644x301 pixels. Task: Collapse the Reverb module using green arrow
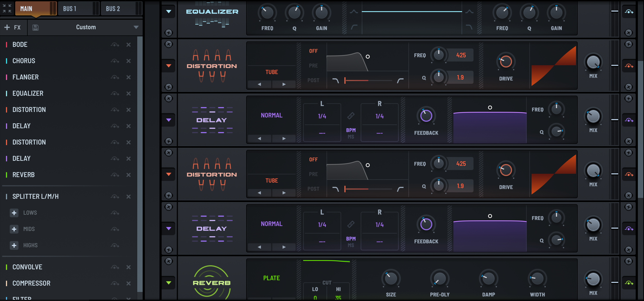pyautogui.click(x=169, y=283)
